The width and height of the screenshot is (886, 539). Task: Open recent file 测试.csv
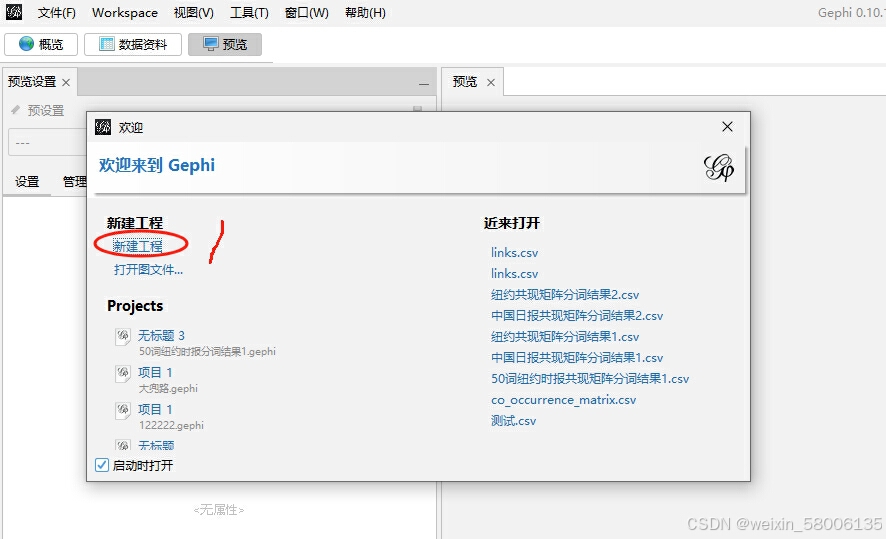513,421
